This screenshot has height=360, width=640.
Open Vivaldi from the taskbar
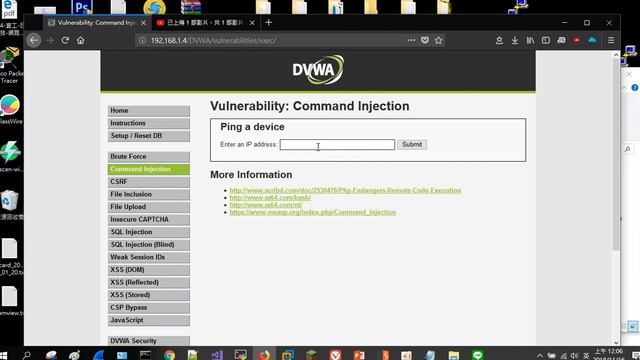click(x=336, y=355)
